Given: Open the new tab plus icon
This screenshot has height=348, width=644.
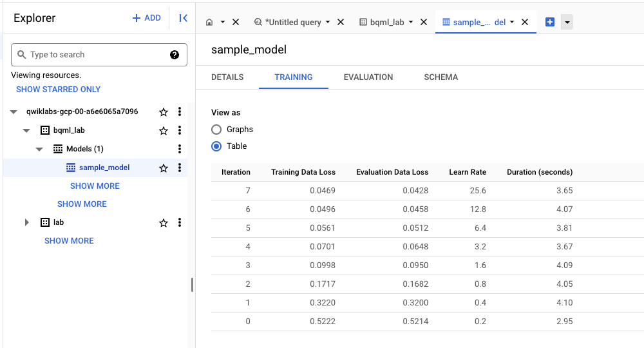Looking at the screenshot, I should (x=550, y=22).
